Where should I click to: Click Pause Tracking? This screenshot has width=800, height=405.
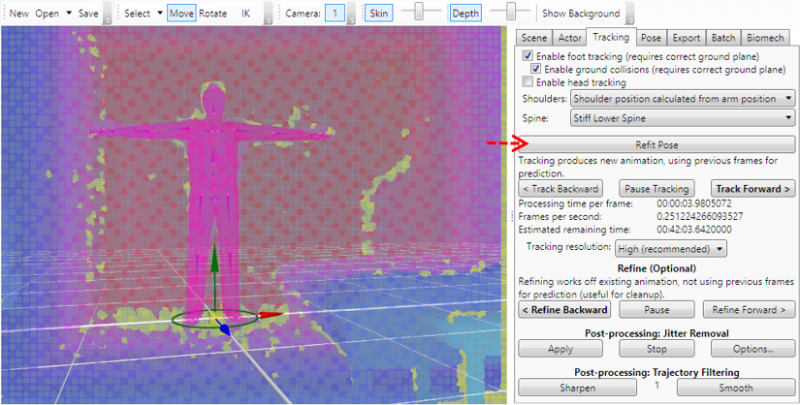tap(657, 189)
